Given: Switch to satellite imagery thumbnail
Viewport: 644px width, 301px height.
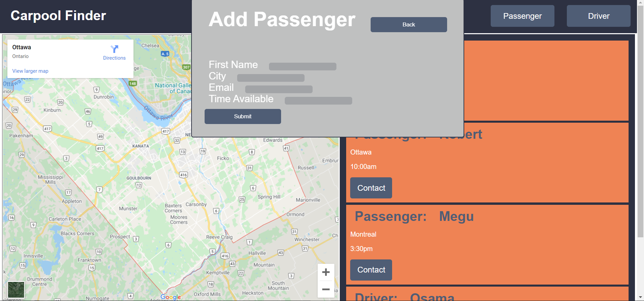Looking at the screenshot, I should tap(16, 290).
